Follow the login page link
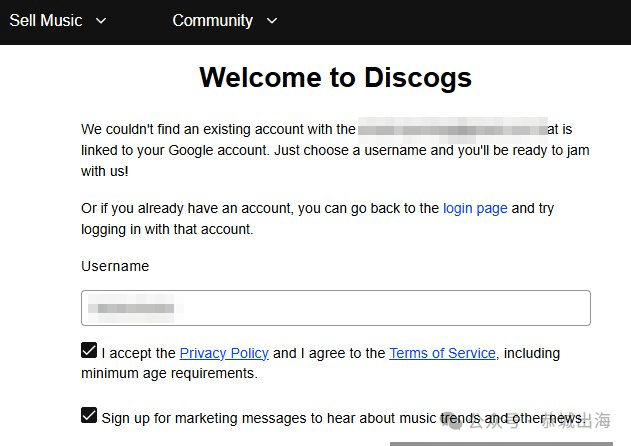Image resolution: width=631 pixels, height=446 pixels. coord(475,209)
